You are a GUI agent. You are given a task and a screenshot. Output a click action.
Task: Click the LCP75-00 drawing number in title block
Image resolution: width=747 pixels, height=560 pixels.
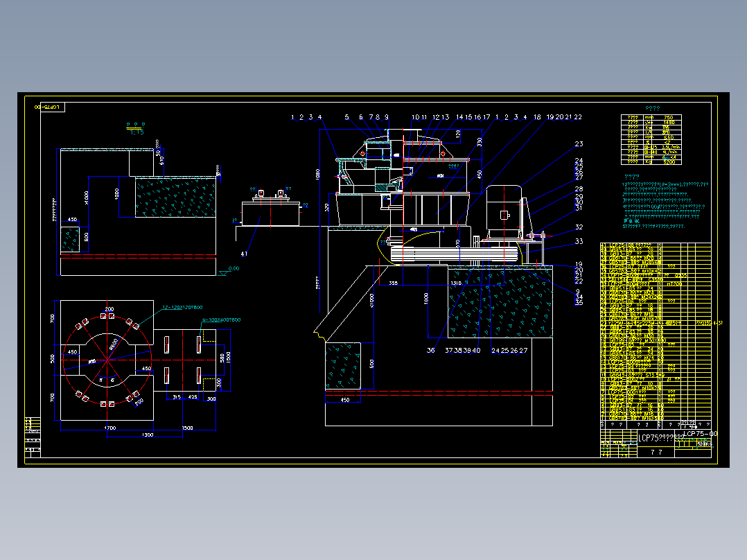pyautogui.click(x=700, y=434)
